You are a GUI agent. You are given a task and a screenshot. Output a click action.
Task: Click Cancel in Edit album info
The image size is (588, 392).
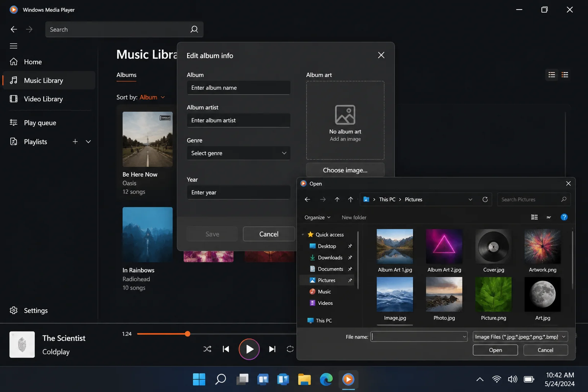pyautogui.click(x=269, y=234)
